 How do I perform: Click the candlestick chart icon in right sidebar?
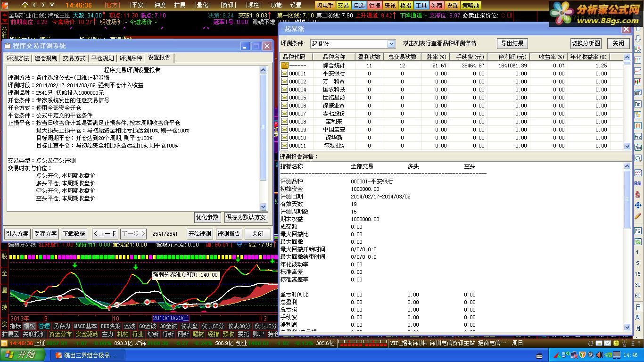tap(638, 82)
